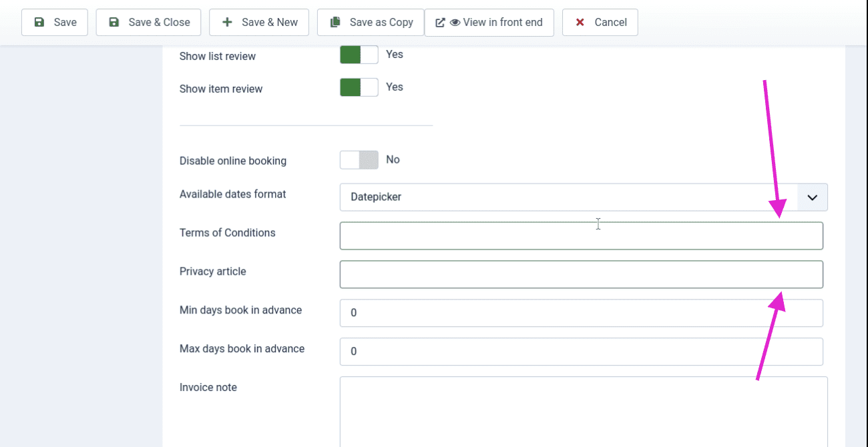Click the floppy disk icon on Save
868x447 pixels.
coord(39,23)
